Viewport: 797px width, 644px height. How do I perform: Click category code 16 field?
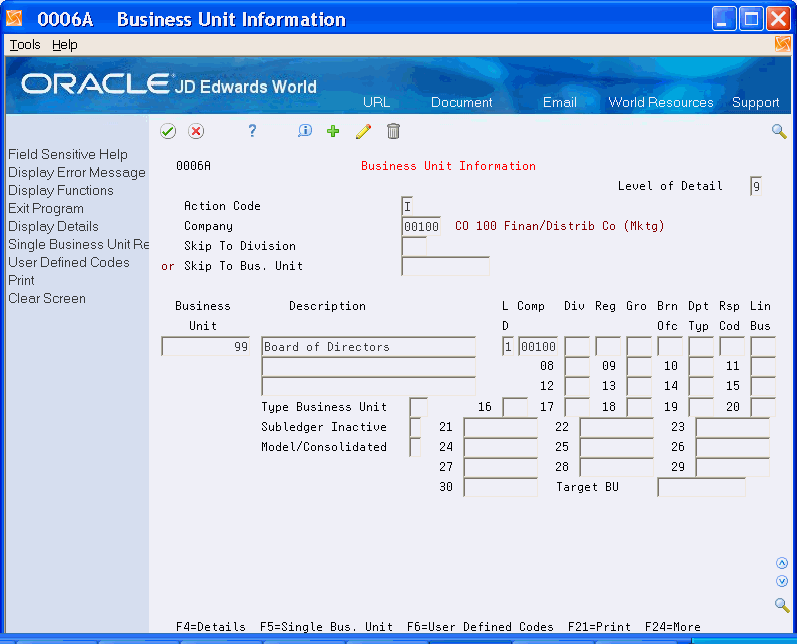(x=515, y=407)
